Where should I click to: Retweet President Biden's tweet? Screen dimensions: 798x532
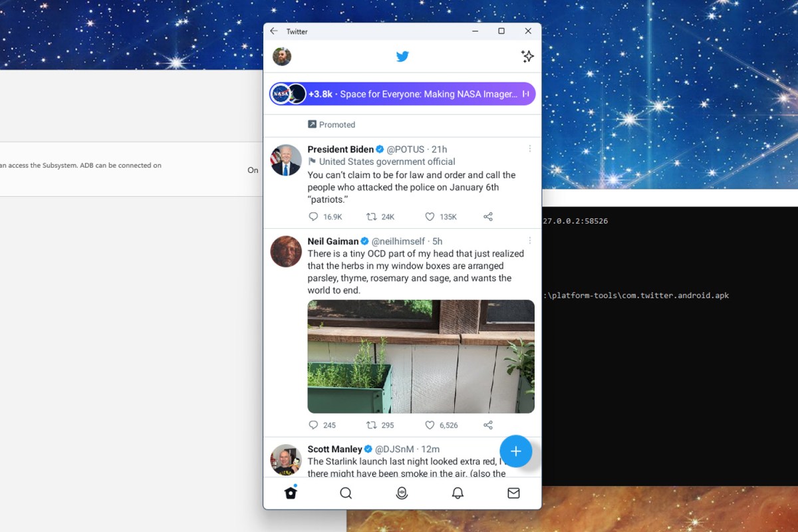[372, 217]
